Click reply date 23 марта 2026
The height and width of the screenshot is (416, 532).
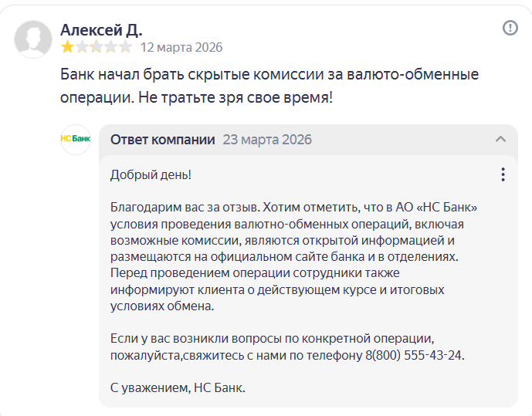click(267, 140)
